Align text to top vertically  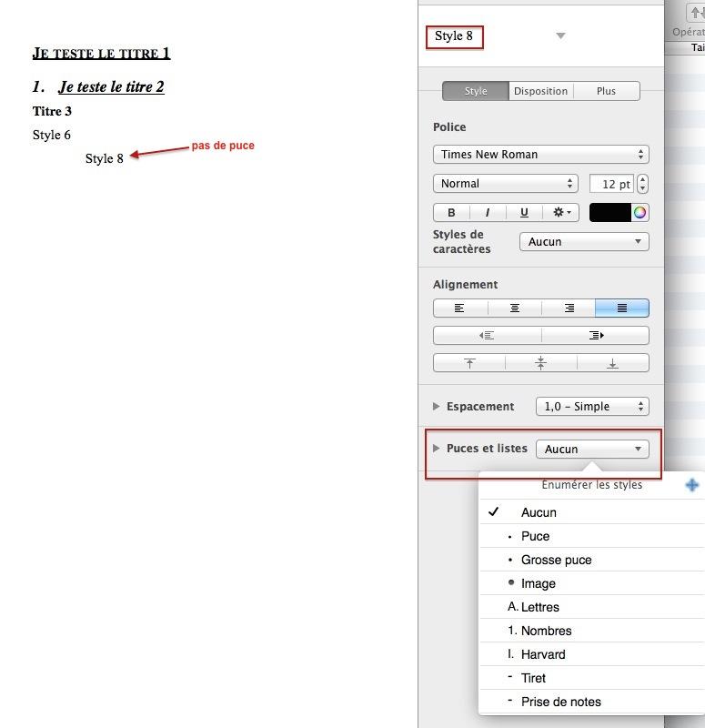(468, 363)
